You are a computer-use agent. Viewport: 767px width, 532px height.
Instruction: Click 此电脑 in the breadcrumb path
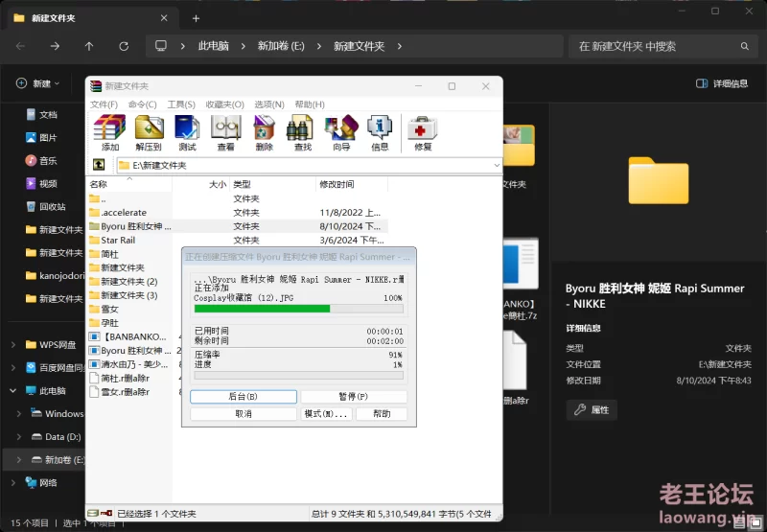[213, 46]
